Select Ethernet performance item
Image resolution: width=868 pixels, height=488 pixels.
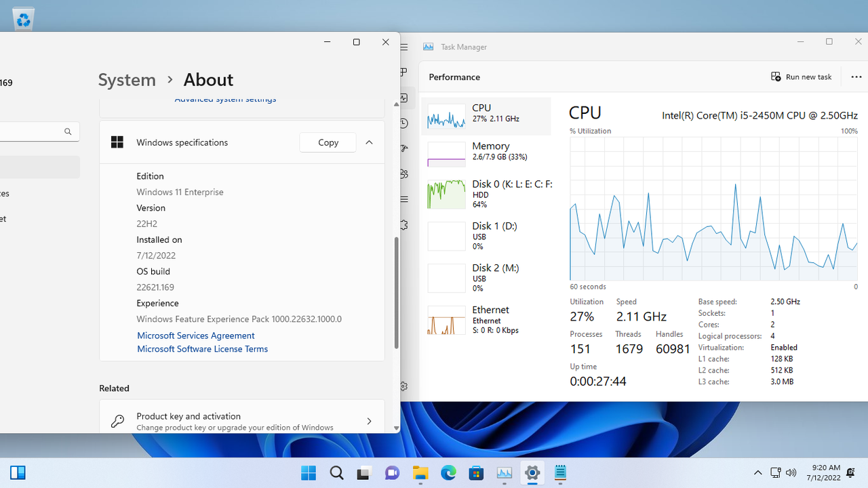[486, 320]
